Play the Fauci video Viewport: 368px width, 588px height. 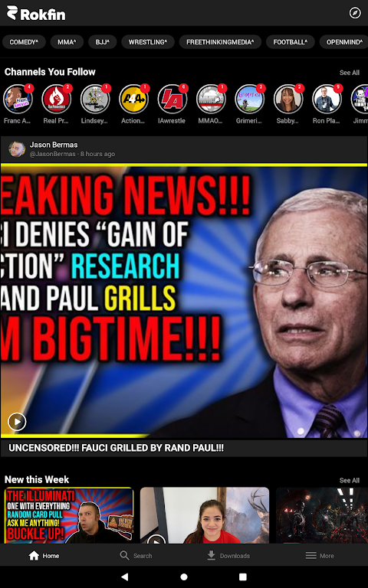(x=17, y=422)
